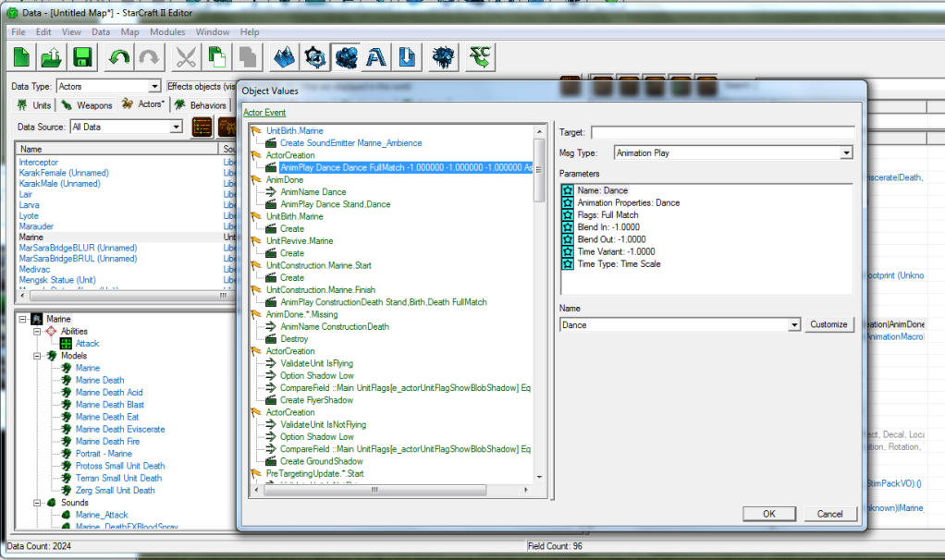
Task: Select Marauder in the actor list
Action: coord(36,226)
